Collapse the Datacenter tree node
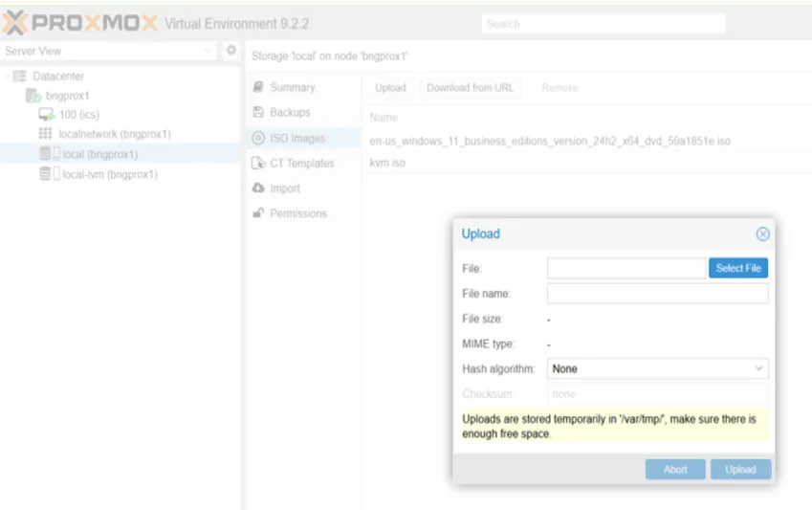This screenshot has height=510, width=812. click(8, 77)
